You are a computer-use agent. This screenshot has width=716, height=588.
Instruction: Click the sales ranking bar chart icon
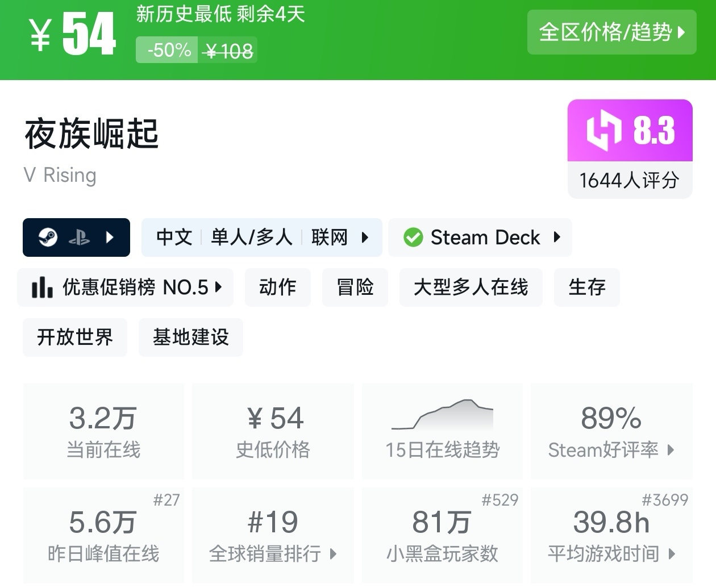click(42, 287)
